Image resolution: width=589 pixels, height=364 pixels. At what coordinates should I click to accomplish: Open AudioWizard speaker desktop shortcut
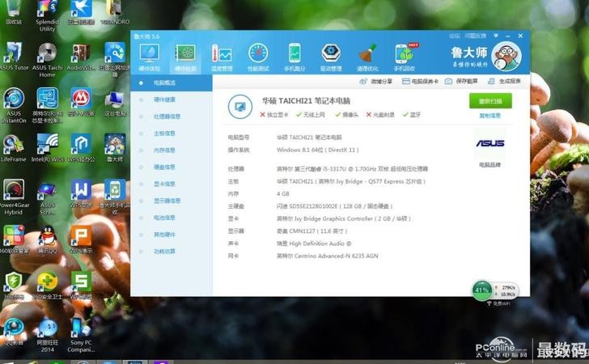tap(81, 57)
